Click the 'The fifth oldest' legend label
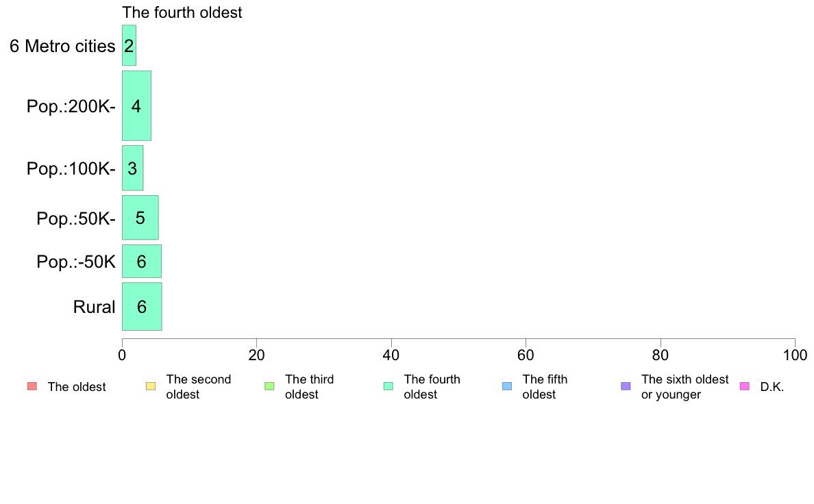Image resolution: width=814 pixels, height=504 pixels. 545,387
